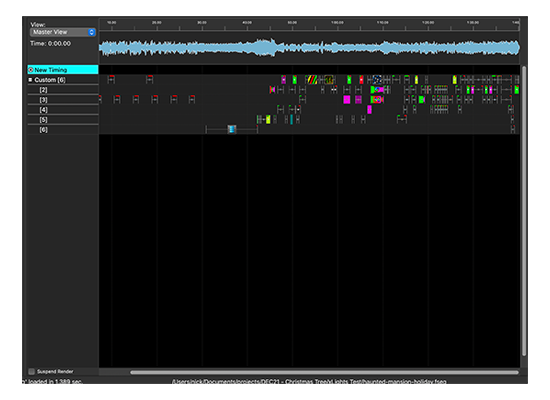Select the dark blue dotted effect in Custom row
The width and height of the screenshot is (550, 400).
377,80
